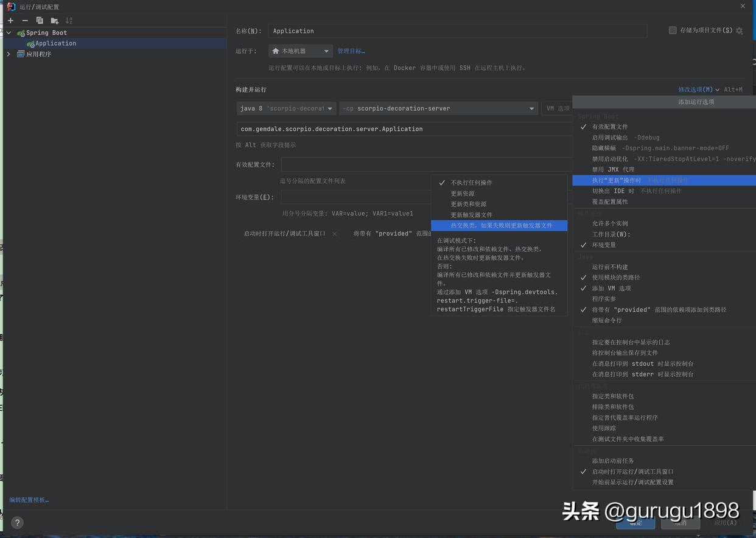This screenshot has height=538, width=756.
Task: Remove the 启动时打开运行/调试工具窗口 tag via its ×
Action: pyautogui.click(x=334, y=233)
